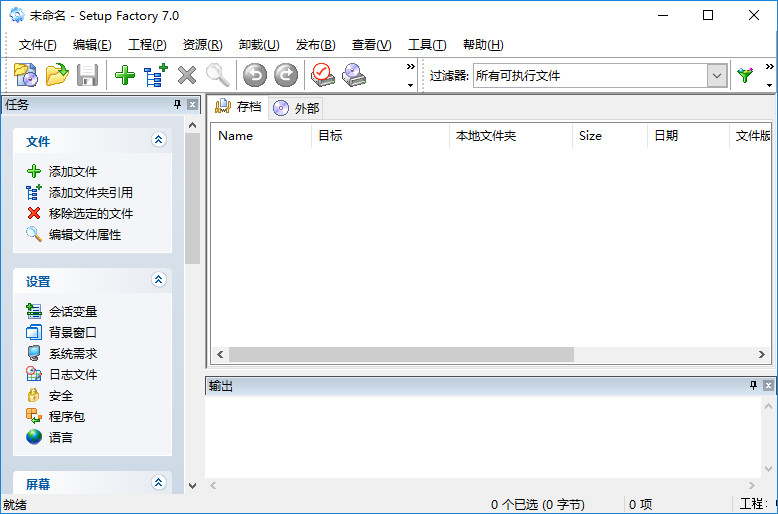The image size is (778, 514).
Task: Open the 过滤器 dropdown list
Action: (717, 76)
